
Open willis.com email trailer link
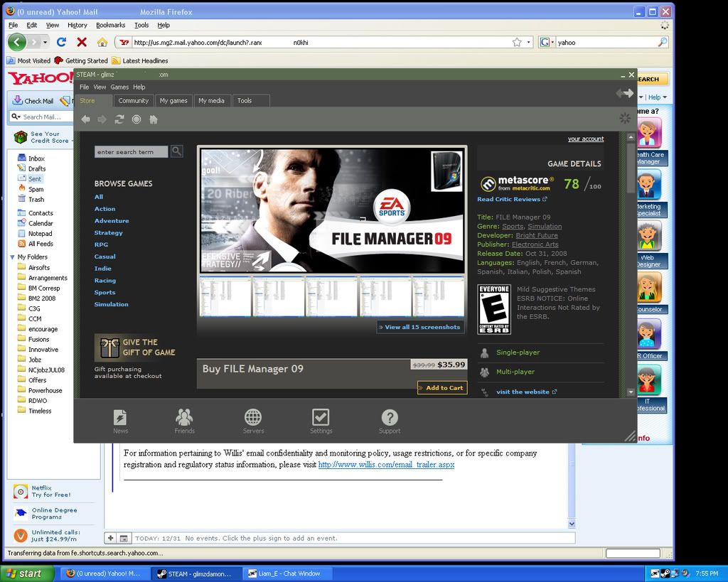[386, 465]
